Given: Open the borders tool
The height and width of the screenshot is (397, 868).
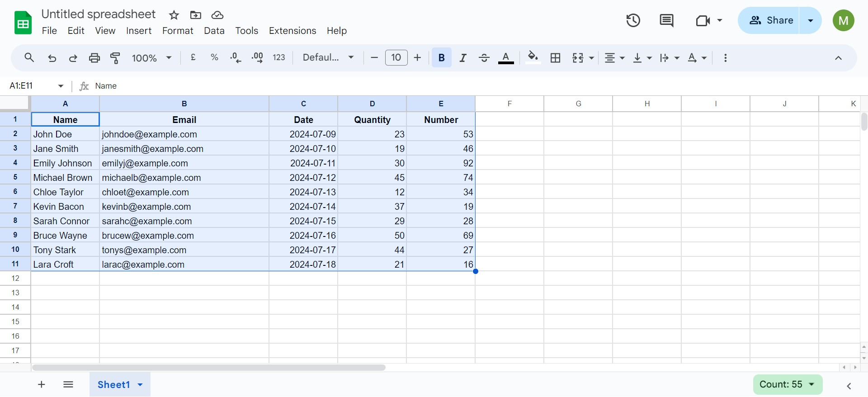Looking at the screenshot, I should (x=555, y=58).
